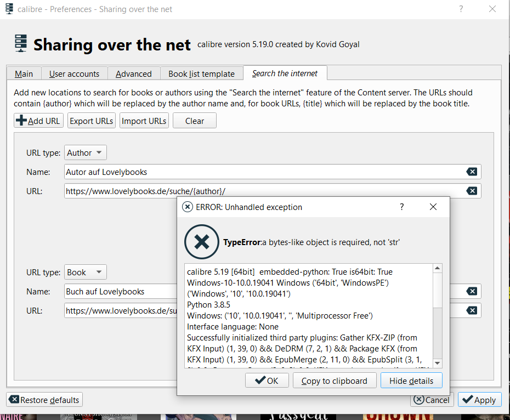Go to the Advanced tab
Image resolution: width=510 pixels, height=420 pixels.
[134, 74]
